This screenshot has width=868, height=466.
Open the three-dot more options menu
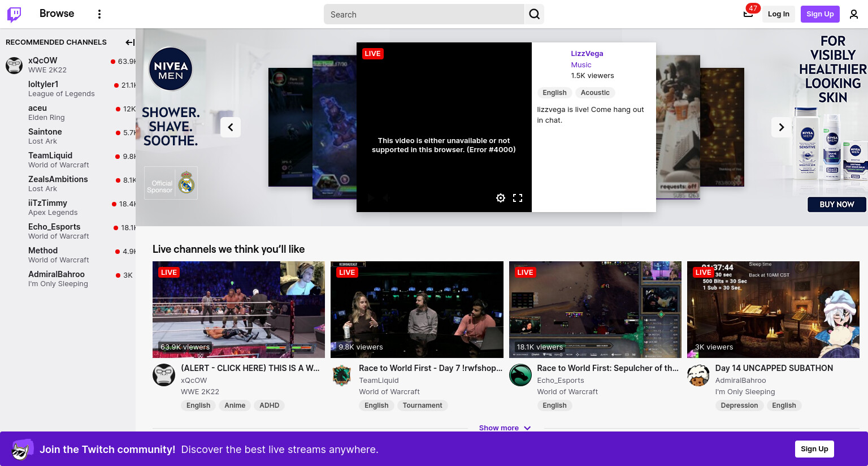coord(99,14)
